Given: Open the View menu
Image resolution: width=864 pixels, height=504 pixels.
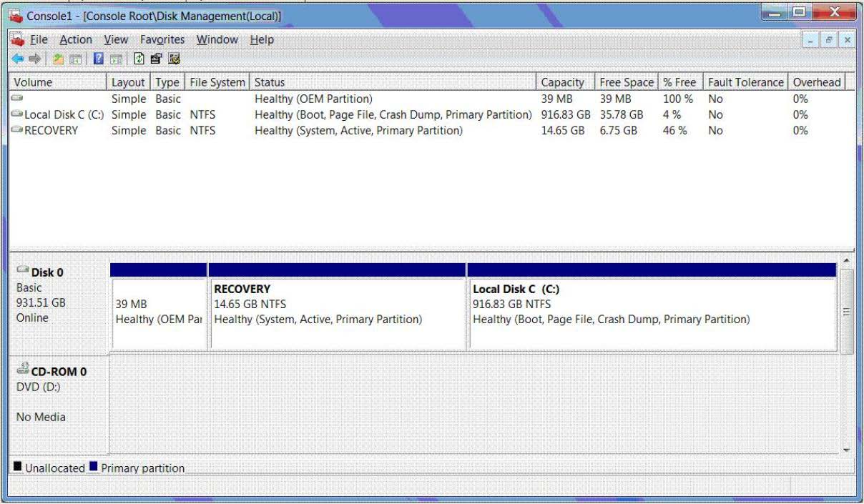Looking at the screenshot, I should (x=116, y=39).
